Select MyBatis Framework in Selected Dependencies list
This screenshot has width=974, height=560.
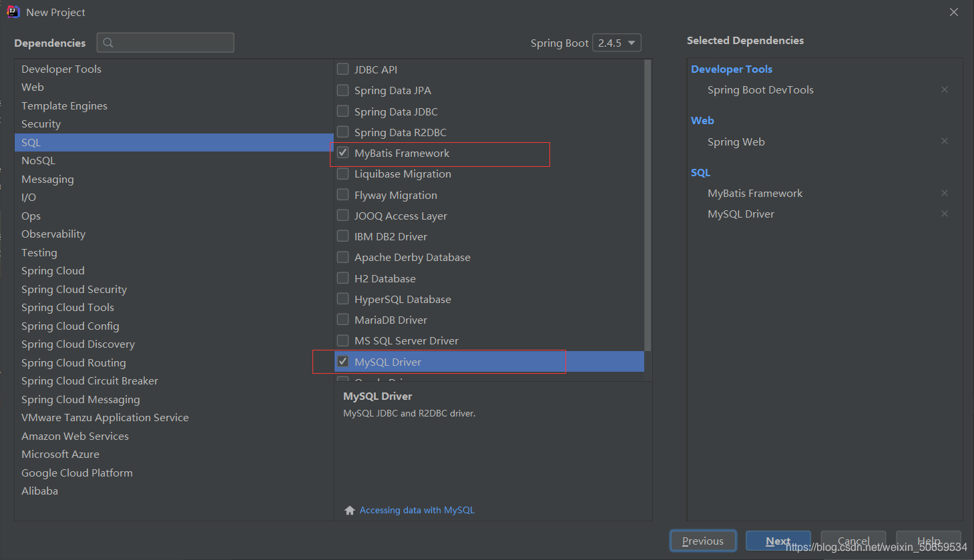[x=755, y=193]
